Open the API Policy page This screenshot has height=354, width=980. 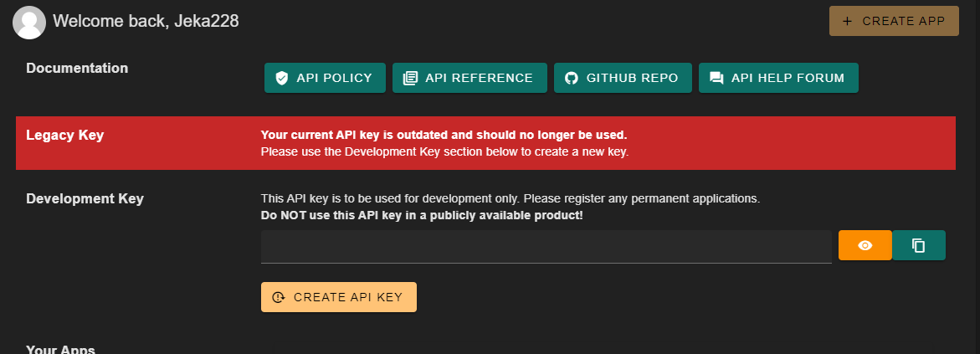coord(325,78)
